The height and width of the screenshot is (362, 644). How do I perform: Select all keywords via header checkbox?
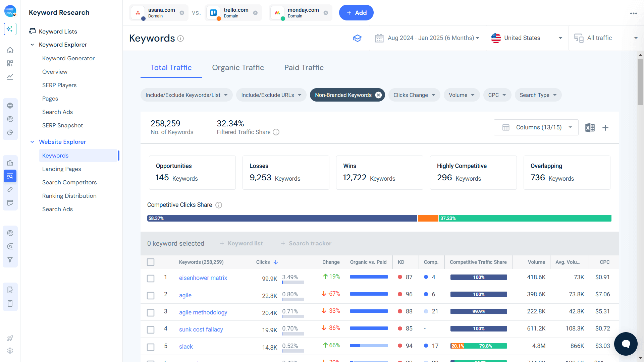150,262
